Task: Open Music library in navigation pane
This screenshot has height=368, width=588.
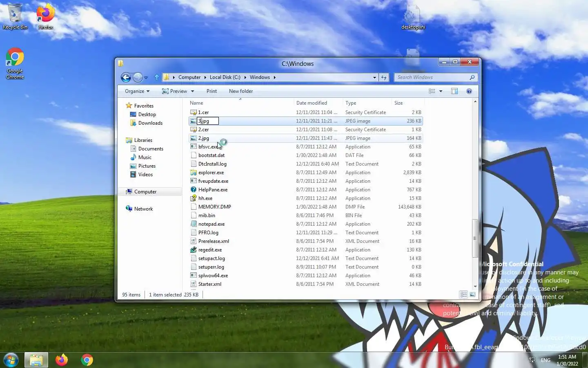Action: coord(145,157)
